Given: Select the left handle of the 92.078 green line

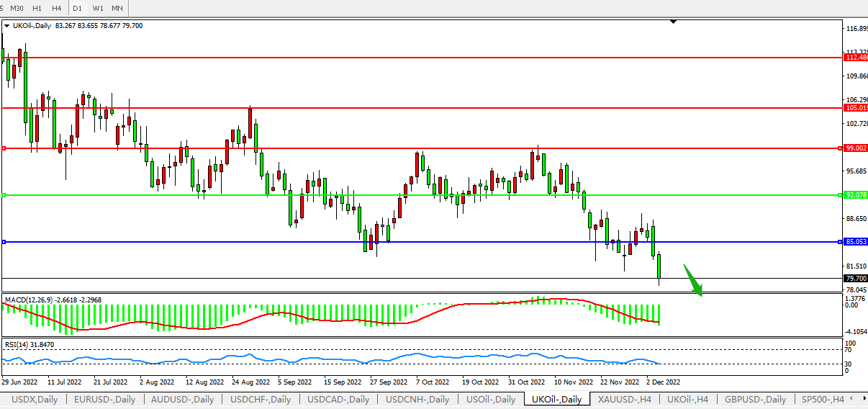Looking at the screenshot, I should pos(4,195).
